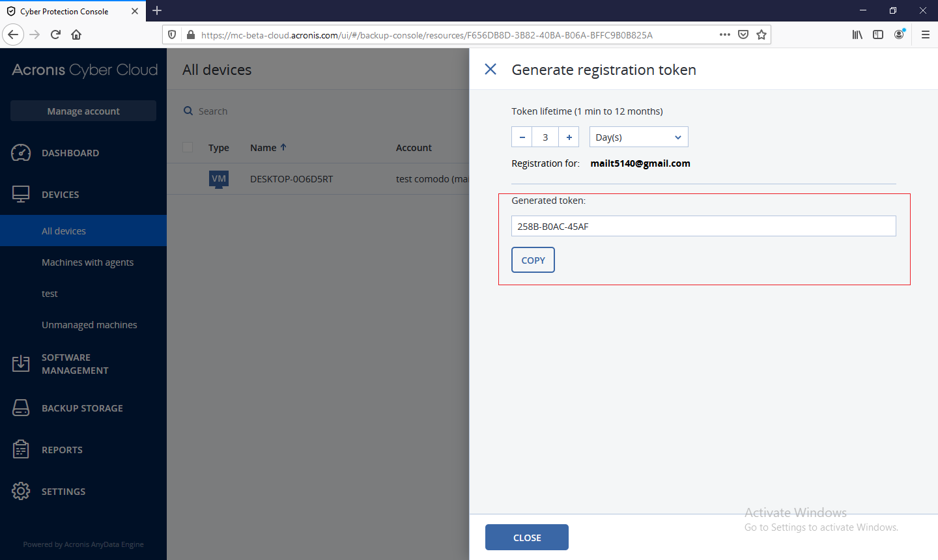Open the Reports clipboard icon
The width and height of the screenshot is (938, 560).
pos(21,449)
